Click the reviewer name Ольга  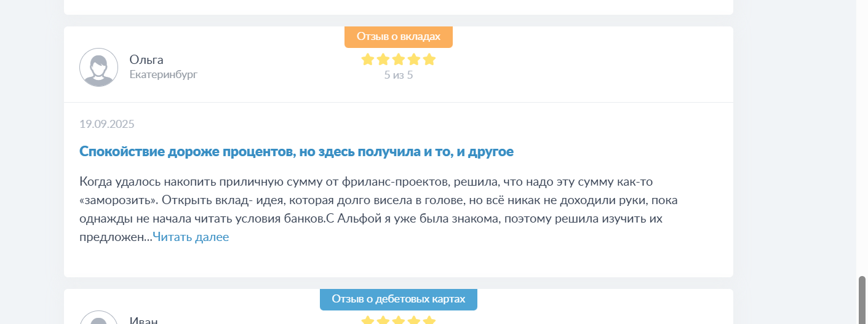(146, 60)
